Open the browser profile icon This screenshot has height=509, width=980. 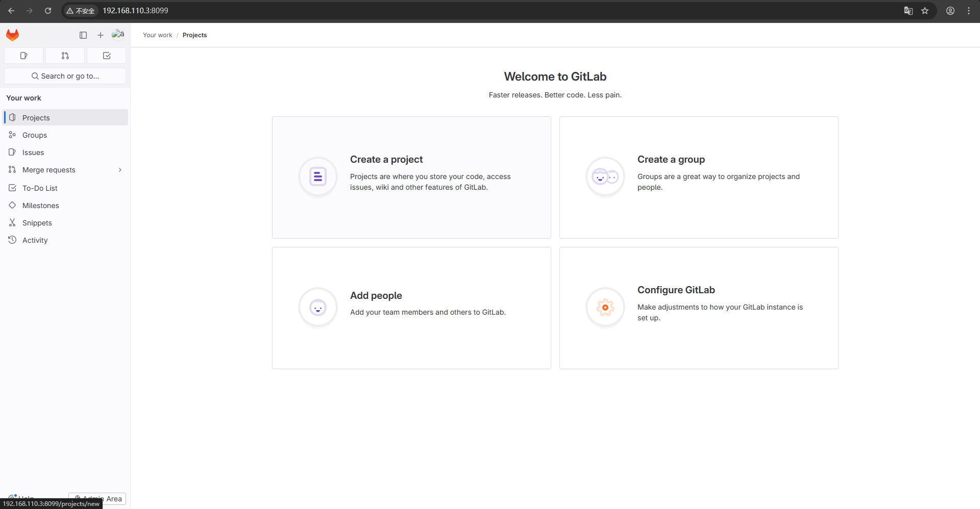click(x=950, y=11)
